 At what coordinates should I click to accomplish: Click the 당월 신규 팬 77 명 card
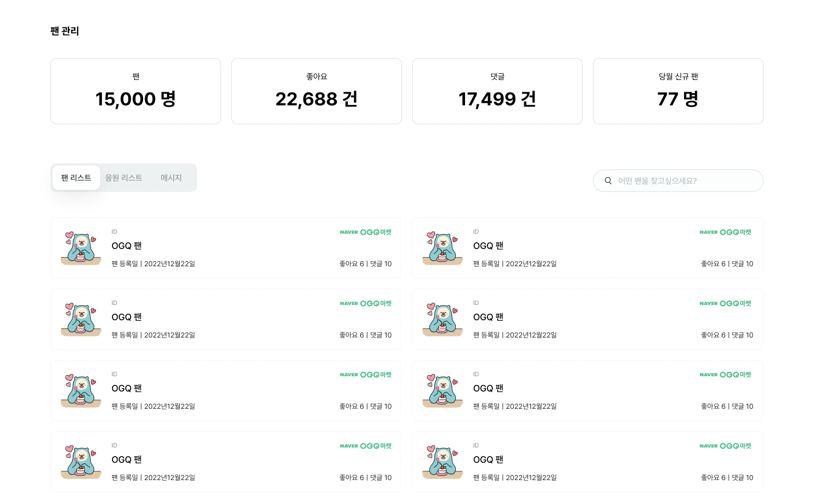(678, 91)
